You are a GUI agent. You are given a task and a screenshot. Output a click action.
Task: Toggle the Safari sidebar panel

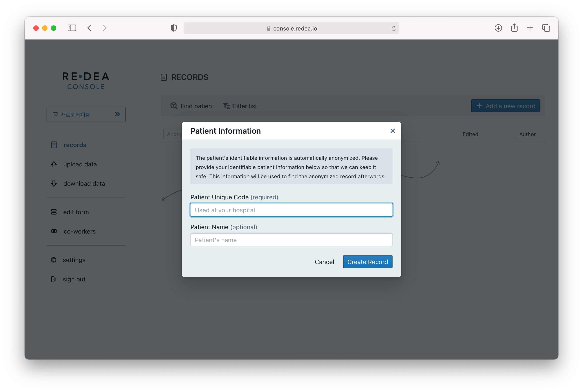pyautogui.click(x=72, y=28)
